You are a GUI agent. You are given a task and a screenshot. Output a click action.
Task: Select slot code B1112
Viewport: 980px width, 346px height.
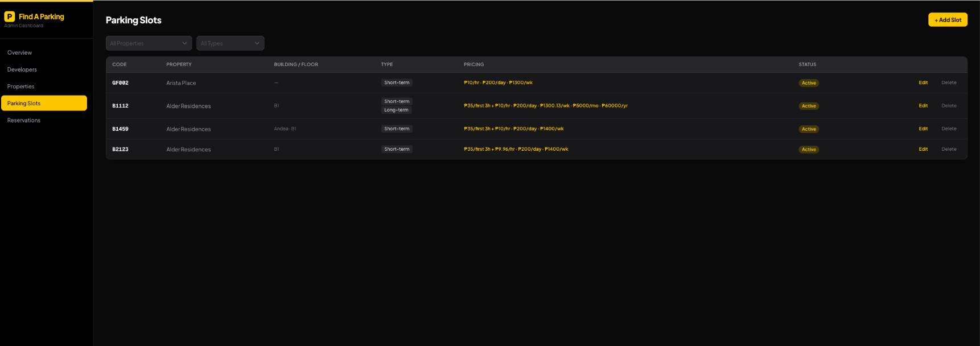pos(120,106)
